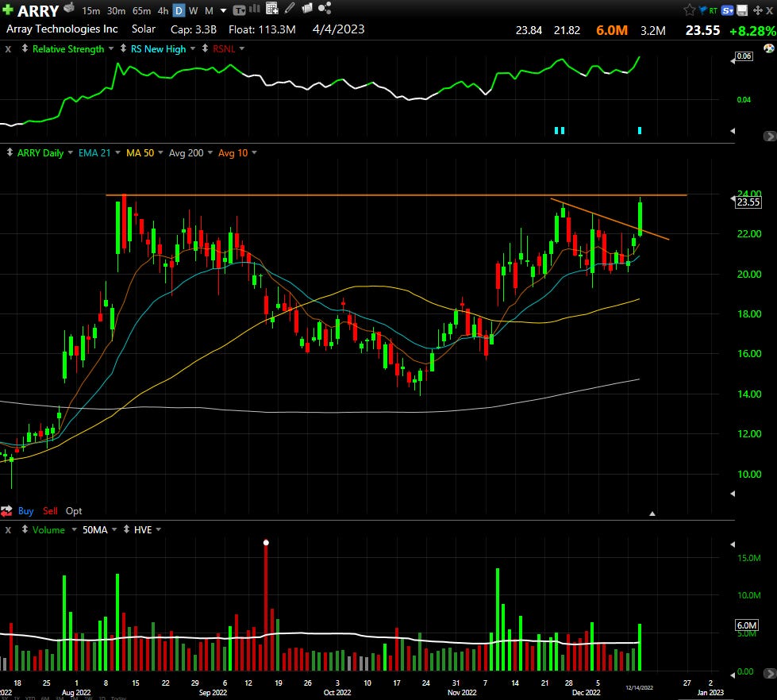Select the pencil drawing tools icon
The image size is (777, 700).
point(290,8)
